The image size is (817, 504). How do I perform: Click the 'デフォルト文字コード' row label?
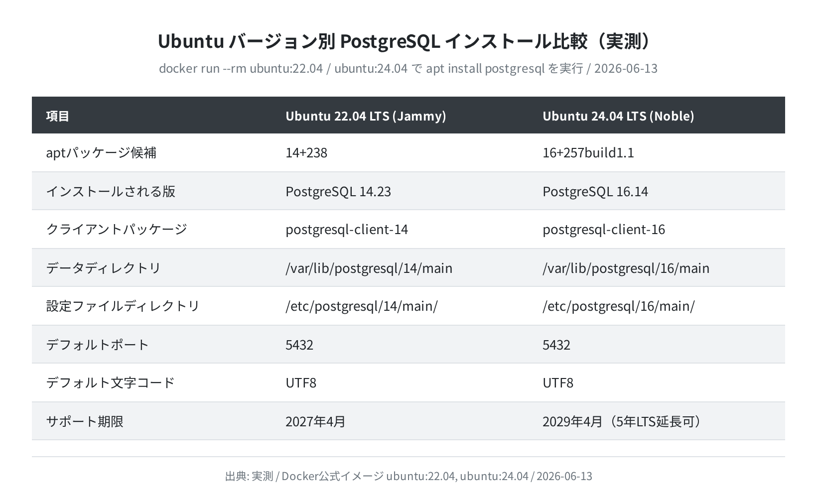point(111,382)
